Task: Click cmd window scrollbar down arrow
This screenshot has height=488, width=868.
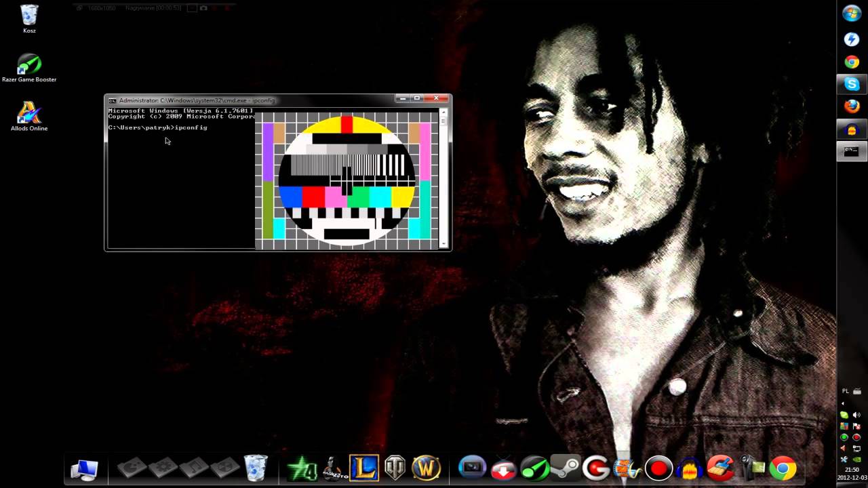Action: tap(443, 244)
